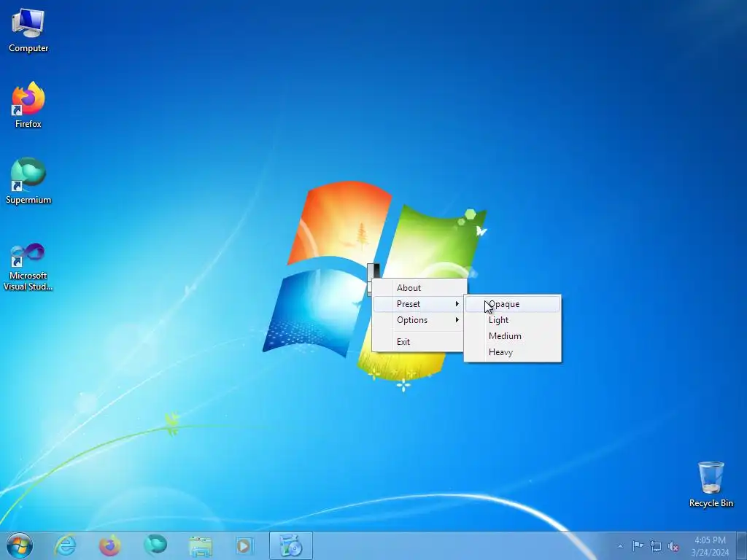Open Windows Media Player from the taskbar
Image resolution: width=747 pixels, height=560 pixels.
(x=245, y=546)
